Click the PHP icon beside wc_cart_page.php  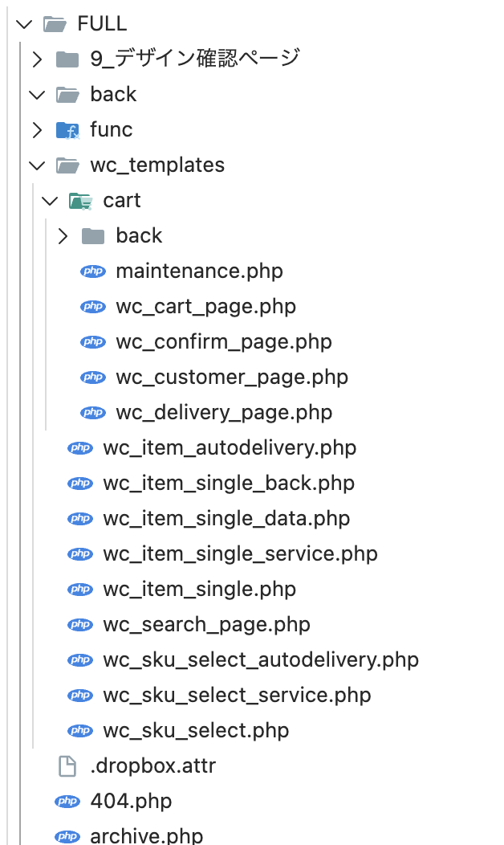(x=93, y=306)
